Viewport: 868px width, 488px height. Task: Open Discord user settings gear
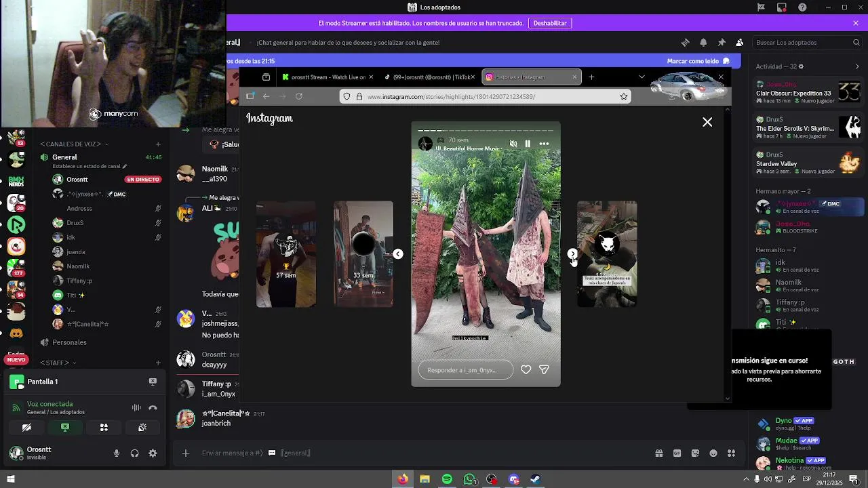pos(153,453)
